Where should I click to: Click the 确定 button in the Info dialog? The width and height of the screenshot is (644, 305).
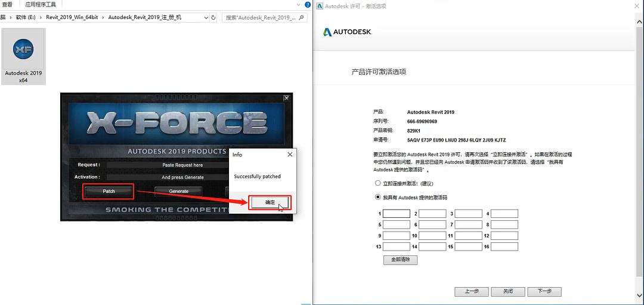270,202
